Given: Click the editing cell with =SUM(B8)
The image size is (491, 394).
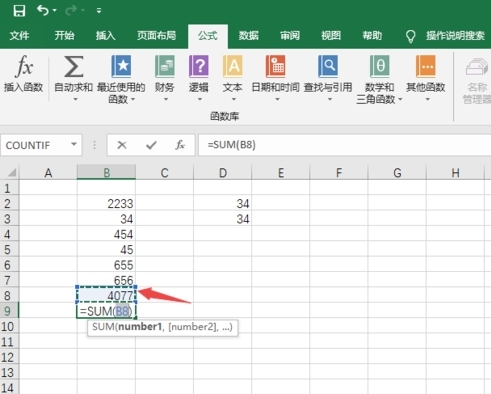Looking at the screenshot, I should point(106,311).
